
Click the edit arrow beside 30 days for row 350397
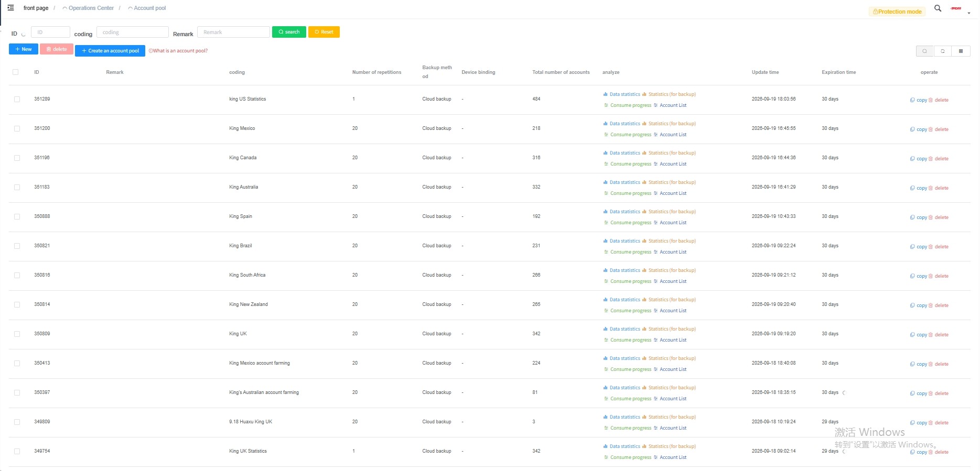click(844, 392)
